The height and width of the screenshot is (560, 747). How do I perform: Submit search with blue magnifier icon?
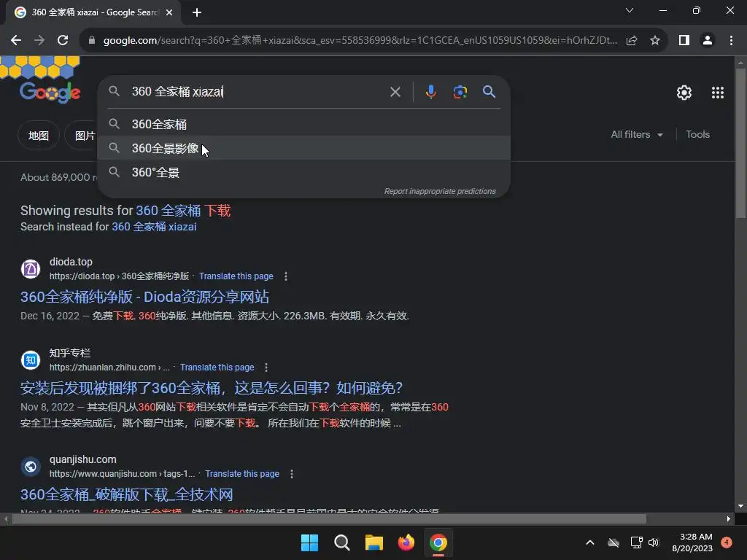pos(489,91)
